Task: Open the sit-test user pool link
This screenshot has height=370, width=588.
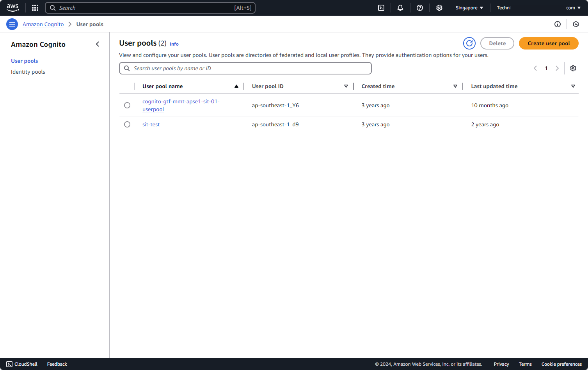Action: point(151,124)
